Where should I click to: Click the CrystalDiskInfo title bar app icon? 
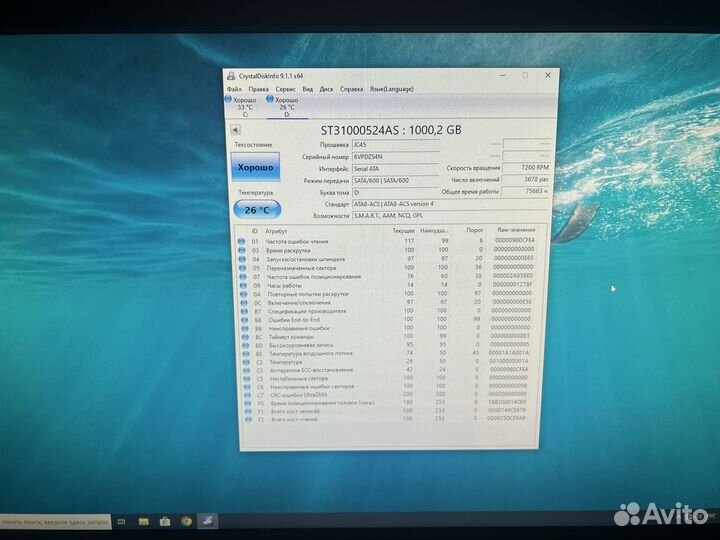(x=231, y=76)
